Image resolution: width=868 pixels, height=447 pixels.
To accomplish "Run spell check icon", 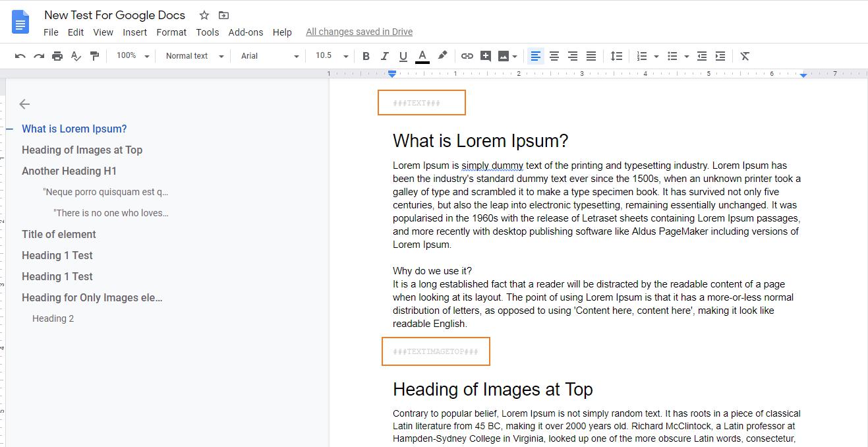I will point(76,56).
